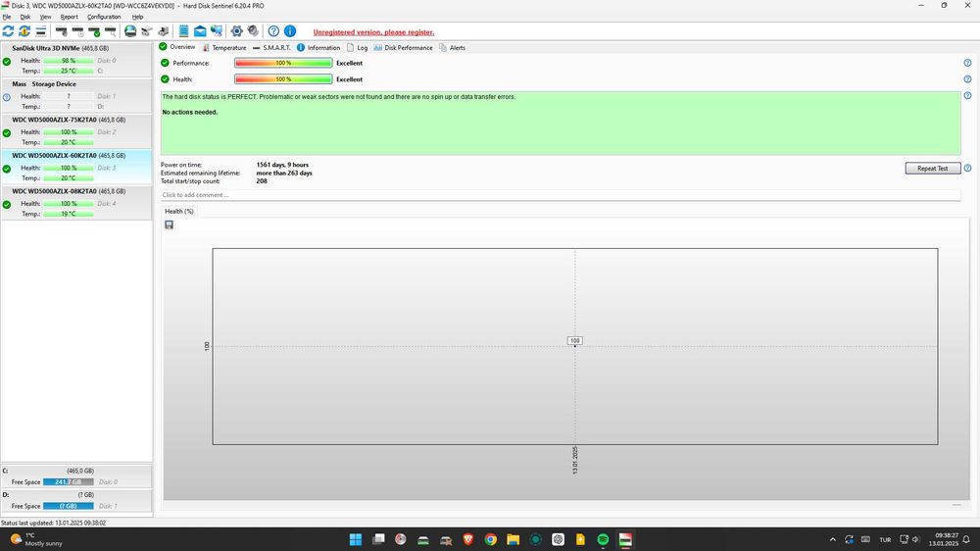Screen dimensions: 980x551
Task: Click the globe disk toolbar icon
Action: click(130, 30)
